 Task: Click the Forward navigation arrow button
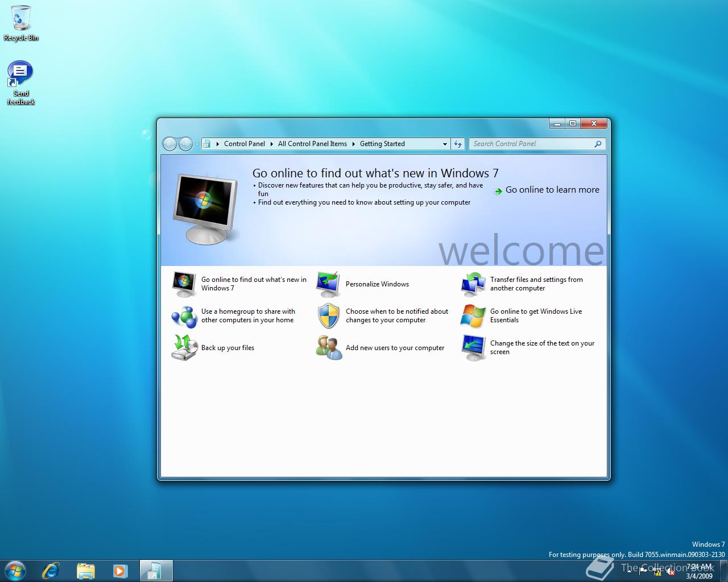tap(185, 144)
